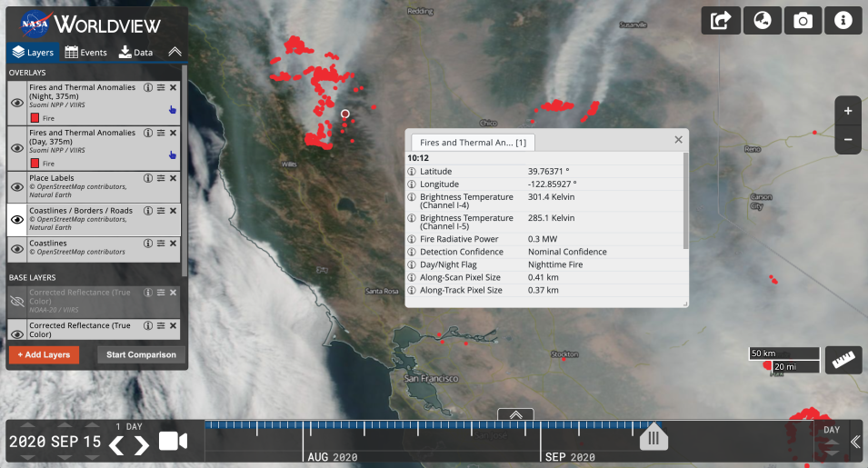Image resolution: width=868 pixels, height=468 pixels.
Task: Open the video camera animation icon
Action: point(174,442)
